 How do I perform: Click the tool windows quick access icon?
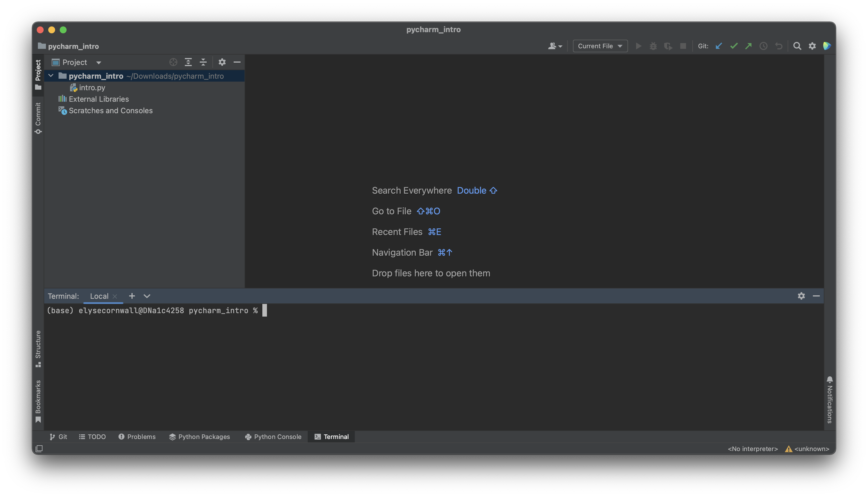pyautogui.click(x=39, y=448)
